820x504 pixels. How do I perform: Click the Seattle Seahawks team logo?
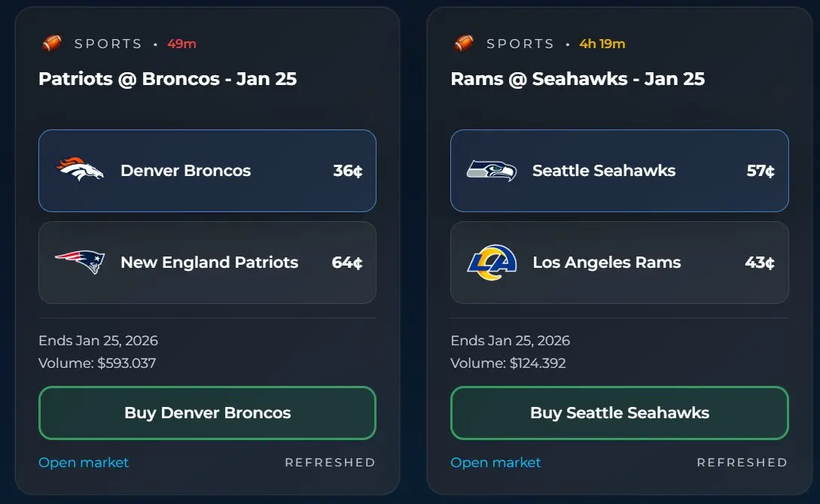click(492, 171)
